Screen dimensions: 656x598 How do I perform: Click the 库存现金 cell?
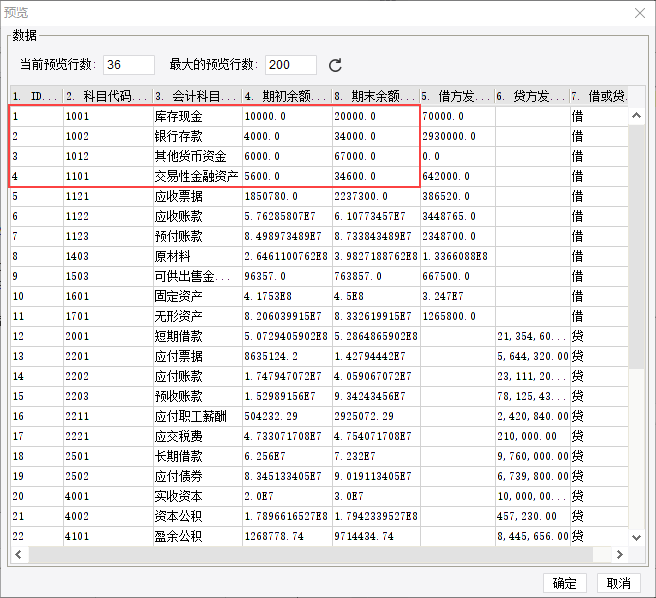coord(197,116)
